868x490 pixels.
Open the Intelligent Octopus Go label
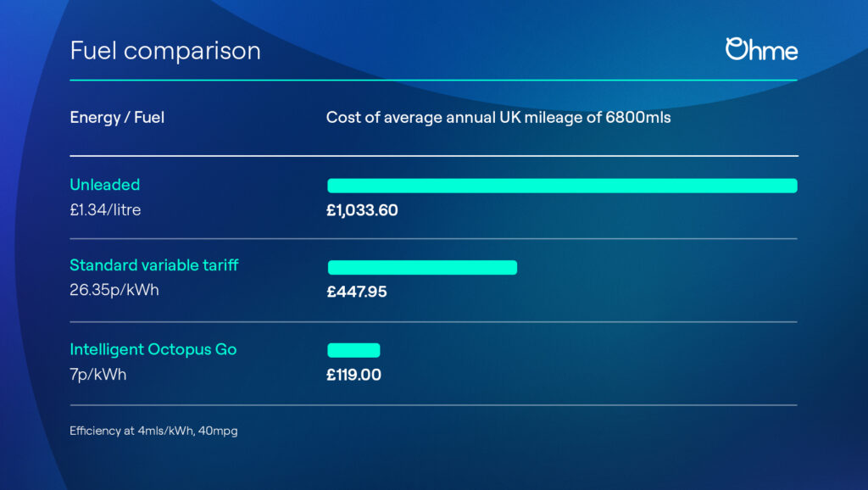(153, 348)
